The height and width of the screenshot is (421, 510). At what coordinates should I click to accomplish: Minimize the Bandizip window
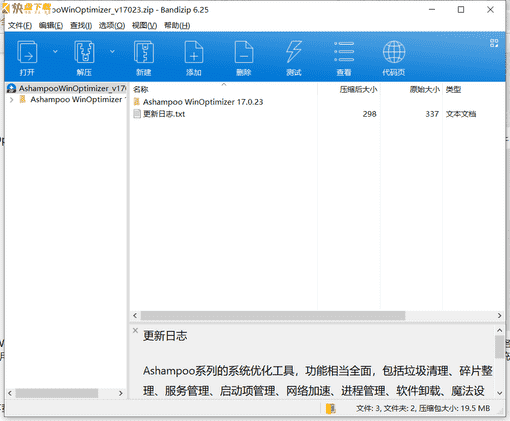click(x=432, y=10)
